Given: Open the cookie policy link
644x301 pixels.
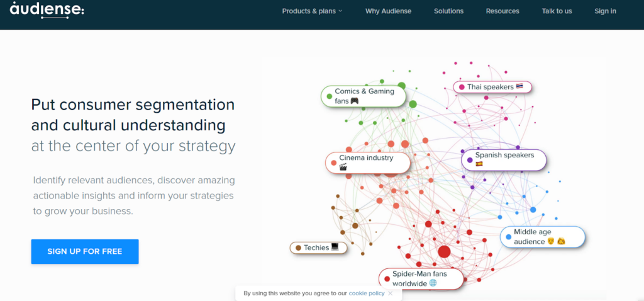Looking at the screenshot, I should (367, 293).
